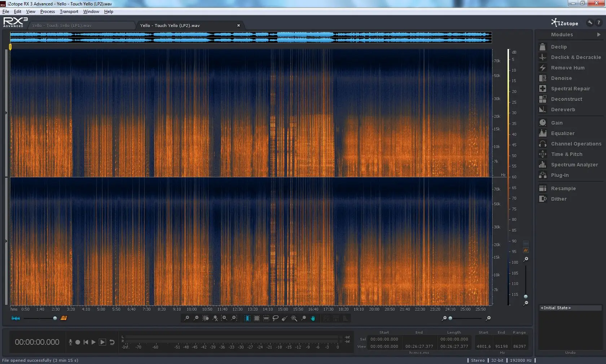
Task: Open the Help menu
Action: pyautogui.click(x=109, y=12)
